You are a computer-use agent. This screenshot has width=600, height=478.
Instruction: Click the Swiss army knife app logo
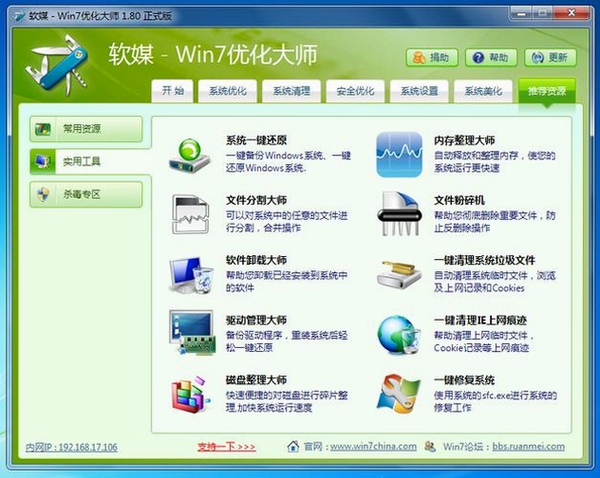pos(57,64)
